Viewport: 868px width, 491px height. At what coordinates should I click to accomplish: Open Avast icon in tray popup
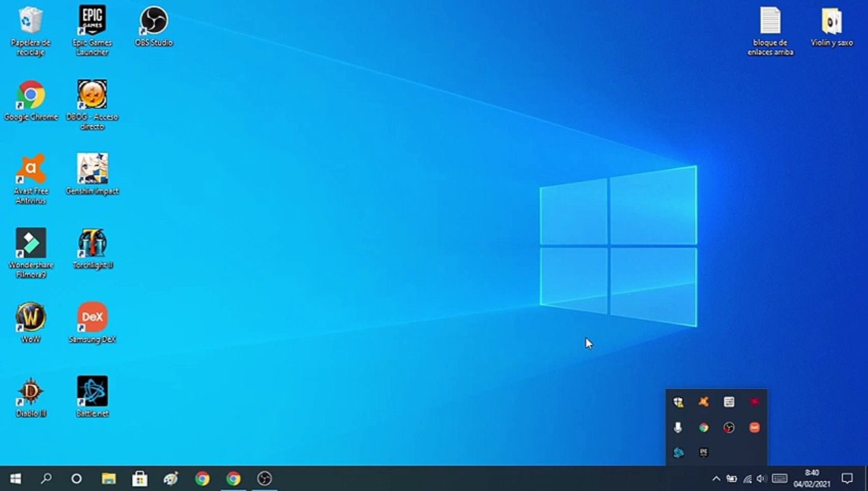click(x=704, y=402)
